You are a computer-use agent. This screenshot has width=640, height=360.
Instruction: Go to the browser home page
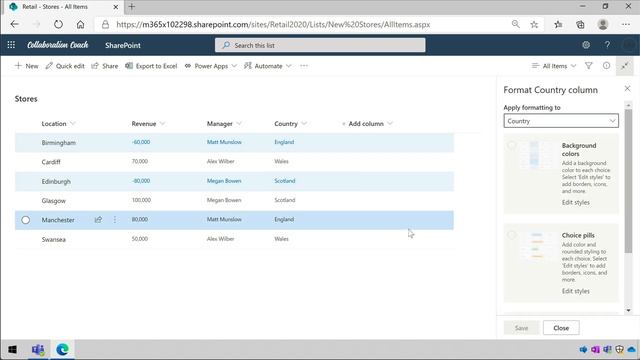[80, 24]
